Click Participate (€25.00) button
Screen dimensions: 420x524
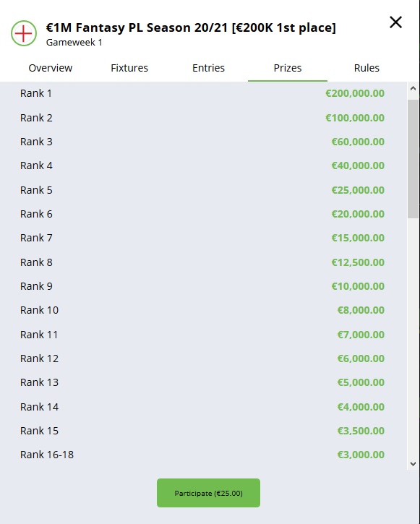click(208, 493)
